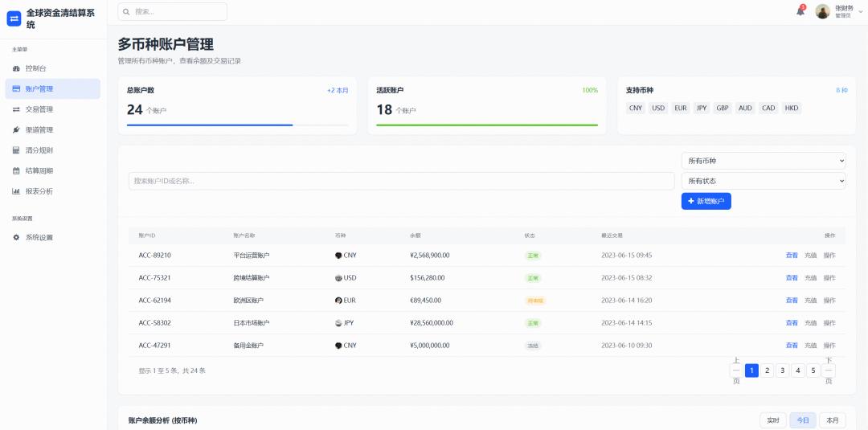Click the 活跃账户 green progress bar

486,125
